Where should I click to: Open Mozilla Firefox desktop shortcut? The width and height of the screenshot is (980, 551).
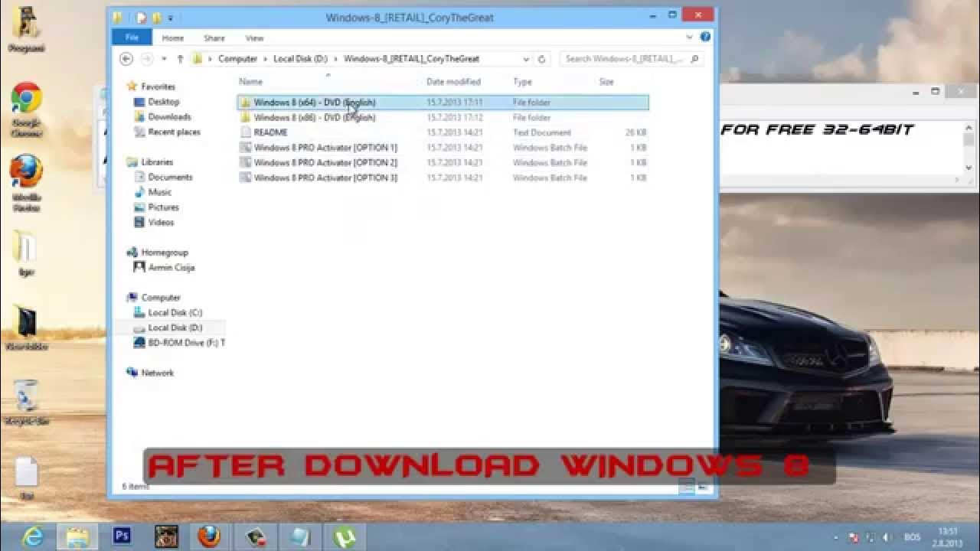click(x=26, y=182)
